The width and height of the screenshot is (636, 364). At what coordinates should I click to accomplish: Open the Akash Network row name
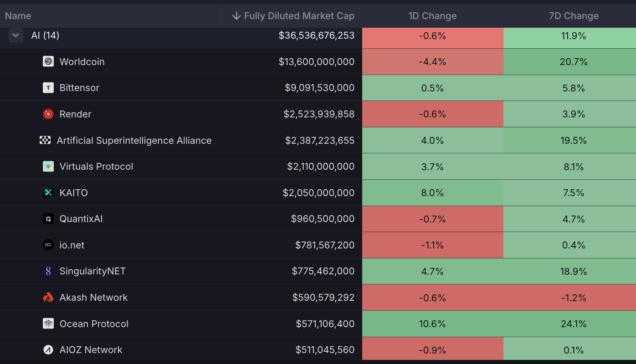[x=94, y=298]
